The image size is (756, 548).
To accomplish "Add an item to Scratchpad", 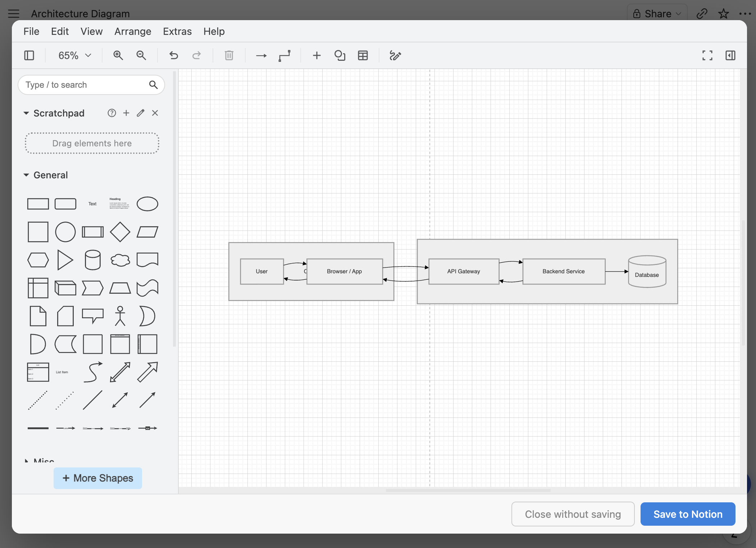I will tap(126, 113).
